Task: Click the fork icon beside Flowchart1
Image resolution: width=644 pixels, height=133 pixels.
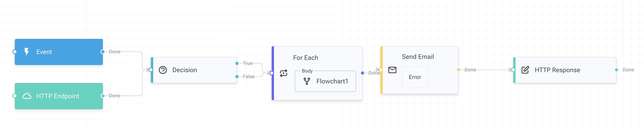Action: click(x=307, y=81)
